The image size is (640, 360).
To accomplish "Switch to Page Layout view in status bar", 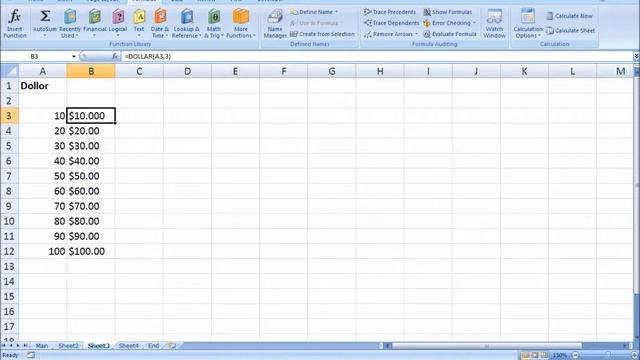I will pos(535,356).
